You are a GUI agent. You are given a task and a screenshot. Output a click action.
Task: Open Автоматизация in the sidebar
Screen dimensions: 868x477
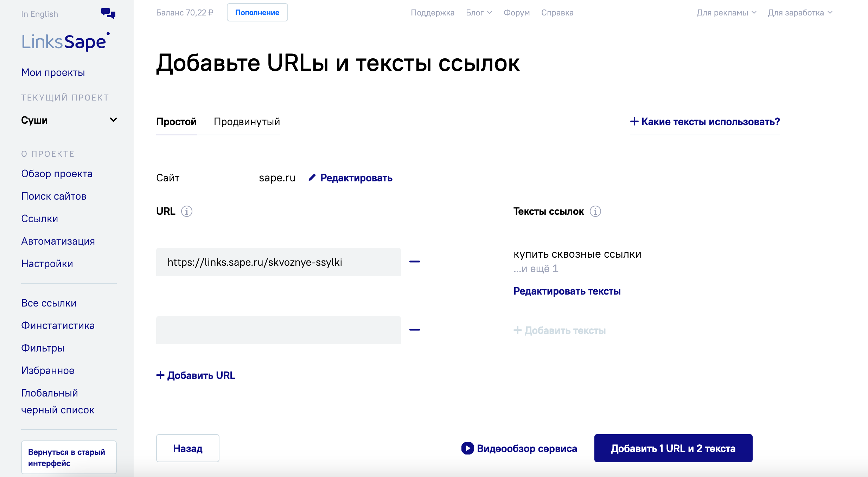(x=58, y=241)
